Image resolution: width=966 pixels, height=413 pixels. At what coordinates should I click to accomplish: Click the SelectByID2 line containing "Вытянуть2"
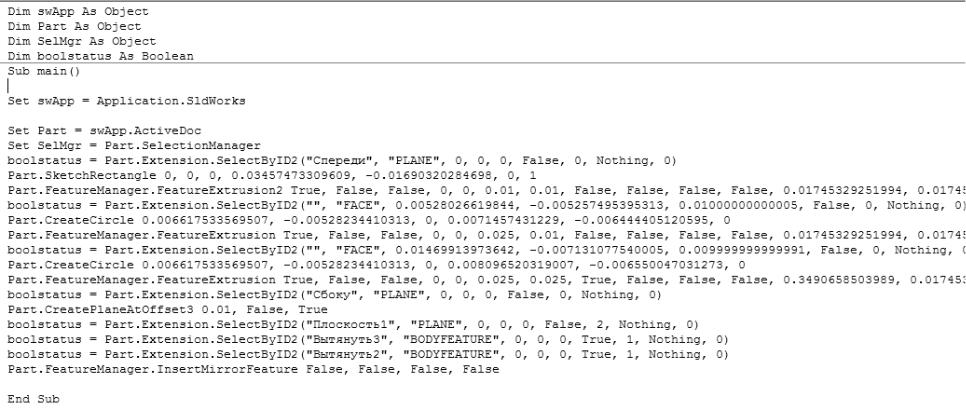tap(368, 354)
